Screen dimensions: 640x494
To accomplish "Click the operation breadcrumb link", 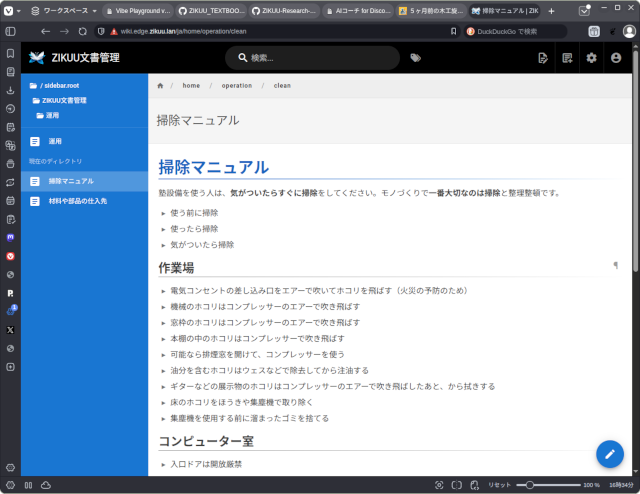I will coord(236,86).
